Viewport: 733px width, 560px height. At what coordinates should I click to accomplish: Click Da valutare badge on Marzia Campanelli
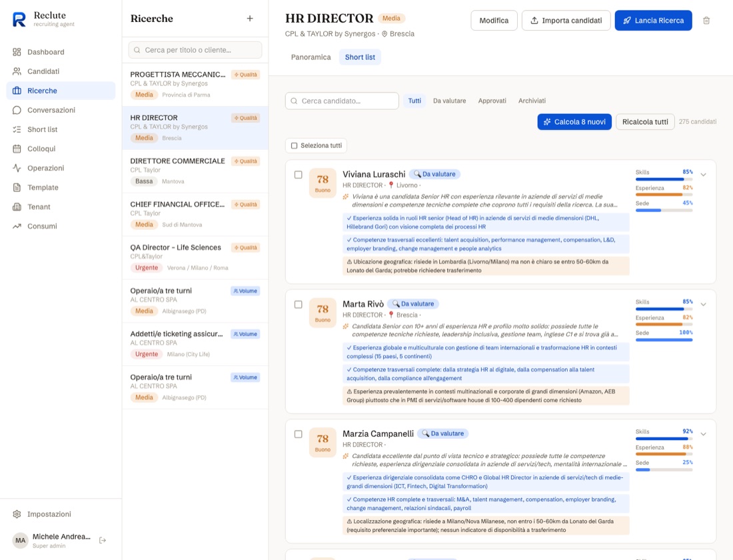pyautogui.click(x=442, y=434)
